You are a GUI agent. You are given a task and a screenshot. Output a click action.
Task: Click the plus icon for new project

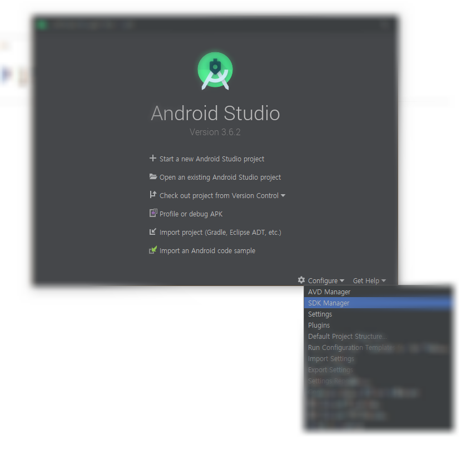coord(153,158)
